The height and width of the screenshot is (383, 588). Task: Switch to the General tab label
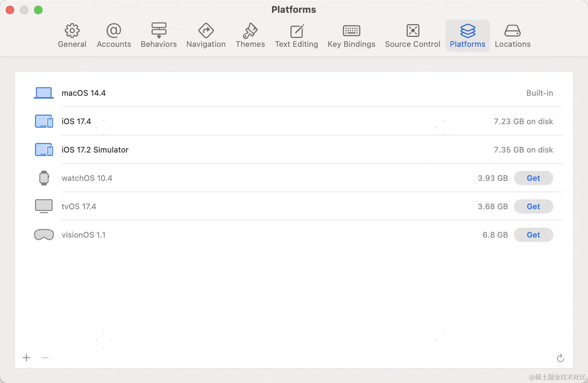72,44
